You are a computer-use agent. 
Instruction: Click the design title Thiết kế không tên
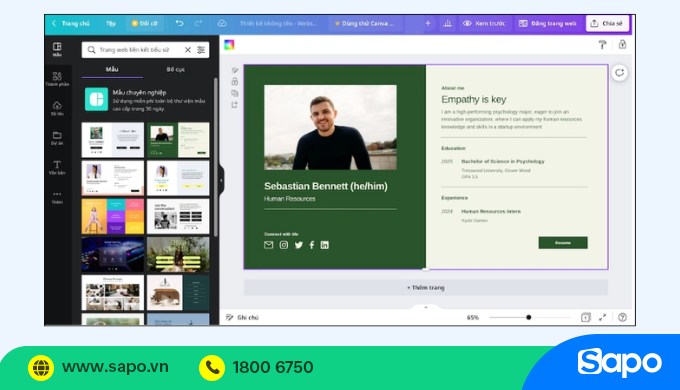tap(278, 23)
